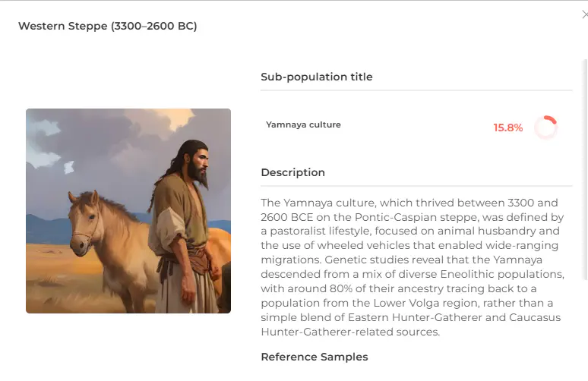Image resolution: width=588 pixels, height=381 pixels.
Task: Click the Description section heading
Action: point(292,172)
